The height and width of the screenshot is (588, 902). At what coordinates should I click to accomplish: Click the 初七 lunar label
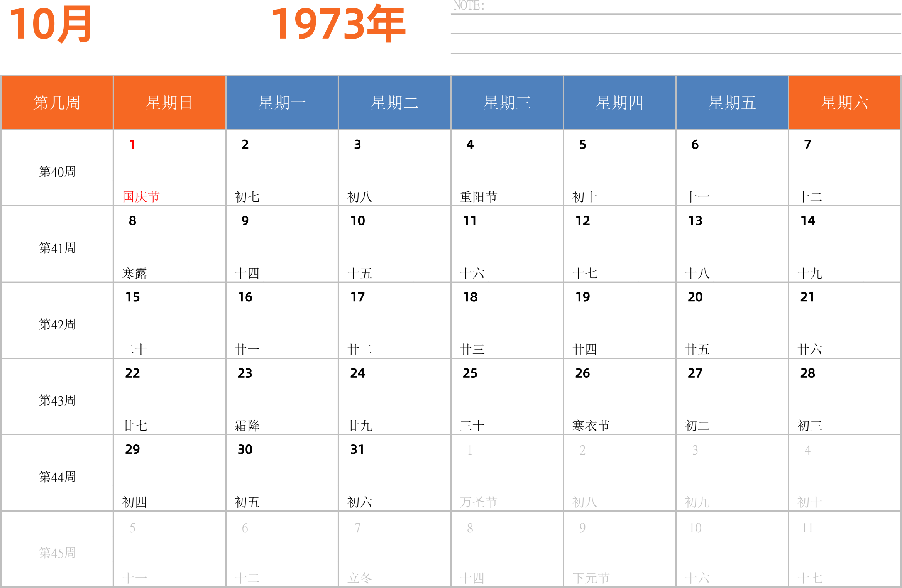[x=247, y=197]
